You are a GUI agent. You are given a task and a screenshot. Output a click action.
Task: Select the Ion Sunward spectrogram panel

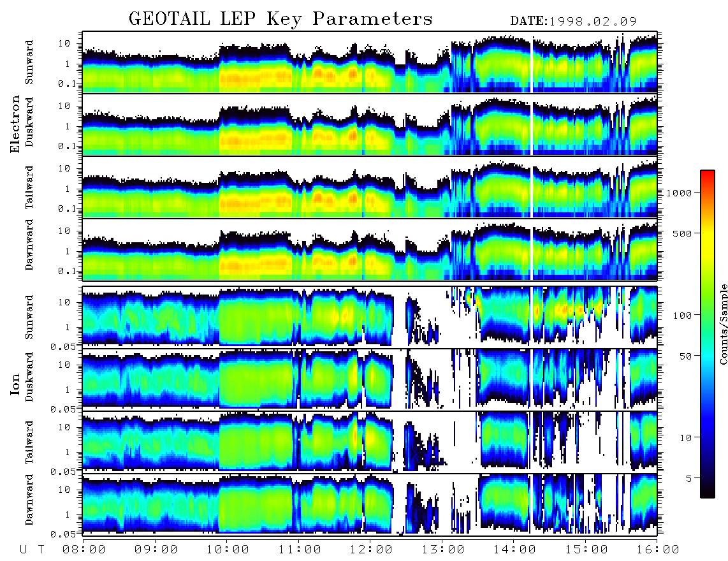click(370, 317)
